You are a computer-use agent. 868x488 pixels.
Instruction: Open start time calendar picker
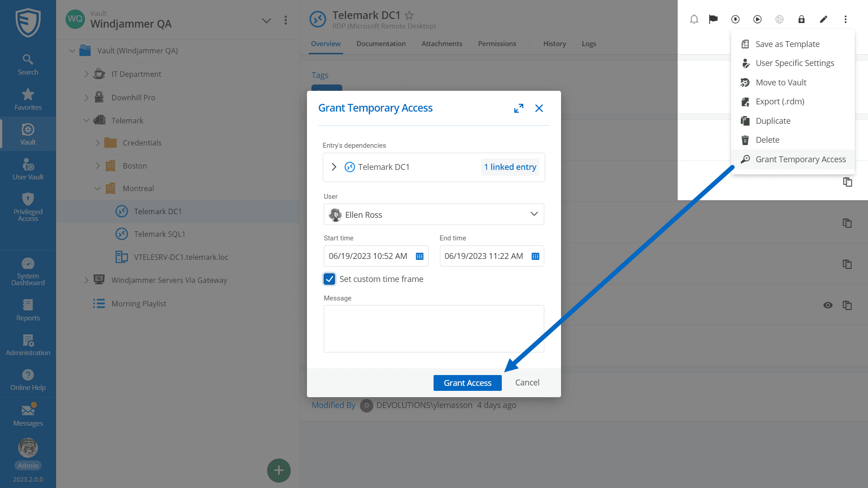(420, 256)
